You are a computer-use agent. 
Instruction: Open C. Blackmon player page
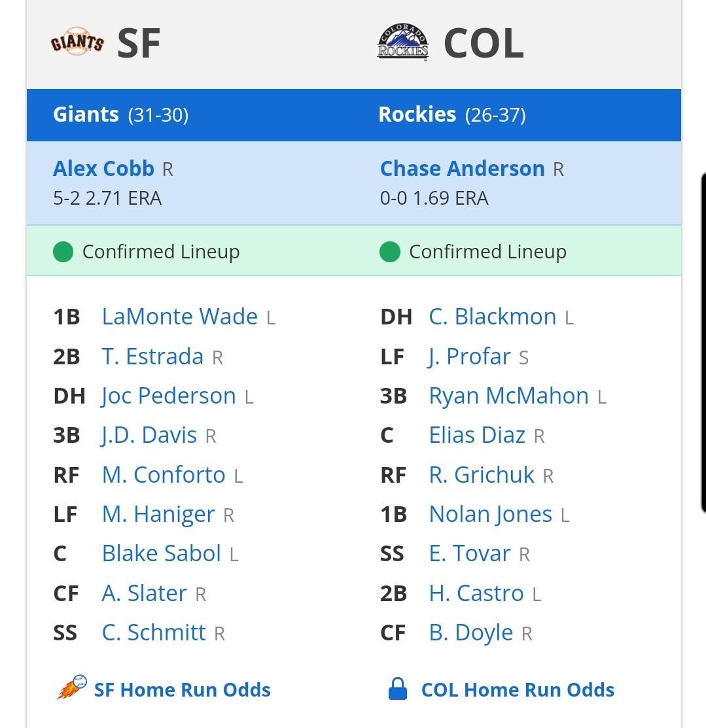click(x=492, y=317)
